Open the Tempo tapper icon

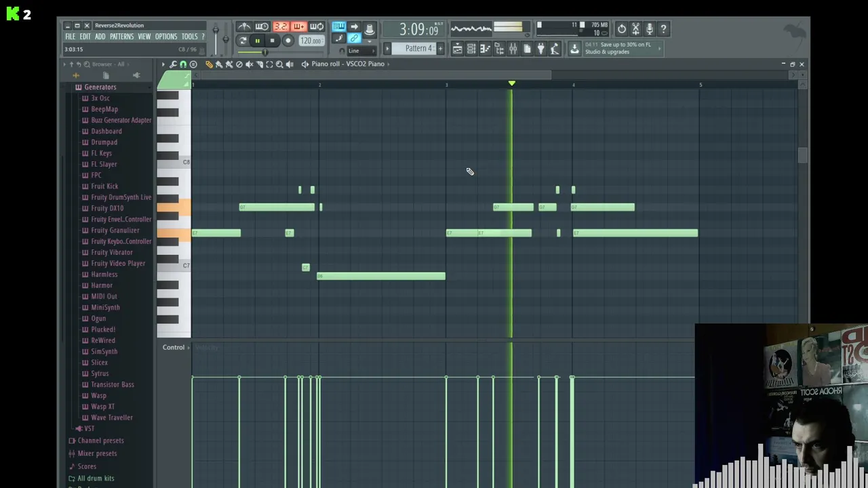tap(555, 49)
